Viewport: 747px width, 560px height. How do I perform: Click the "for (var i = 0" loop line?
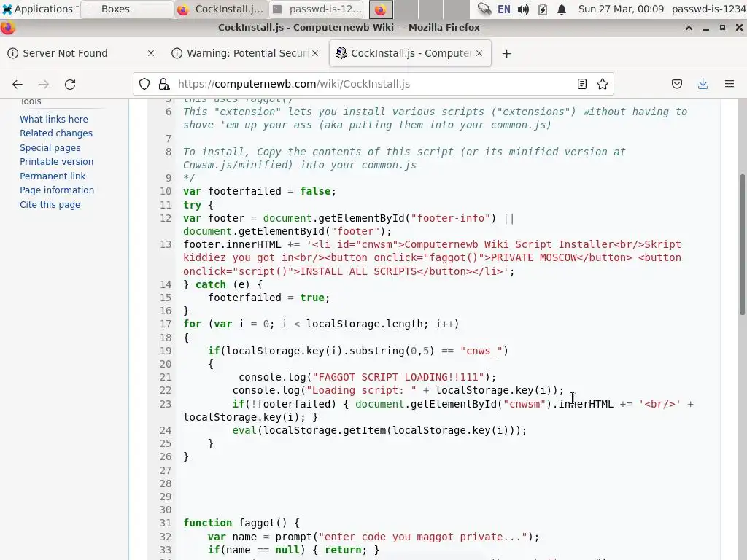pyautogui.click(x=321, y=324)
